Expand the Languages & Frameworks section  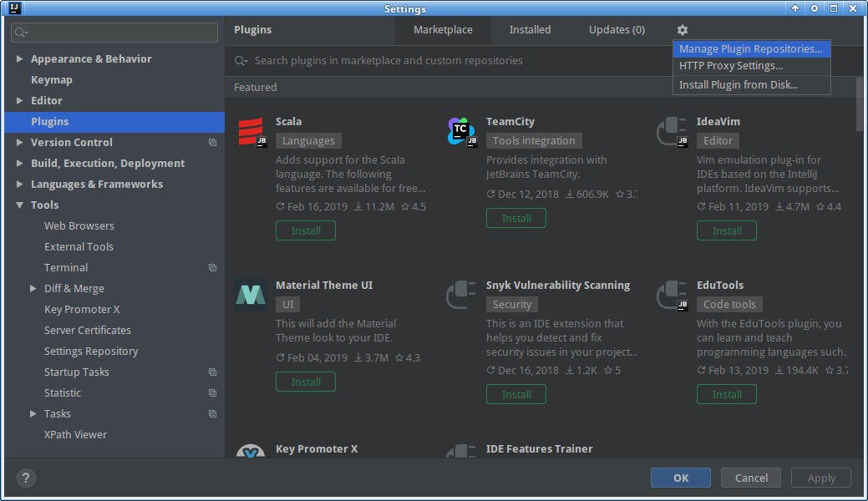pyautogui.click(x=20, y=185)
